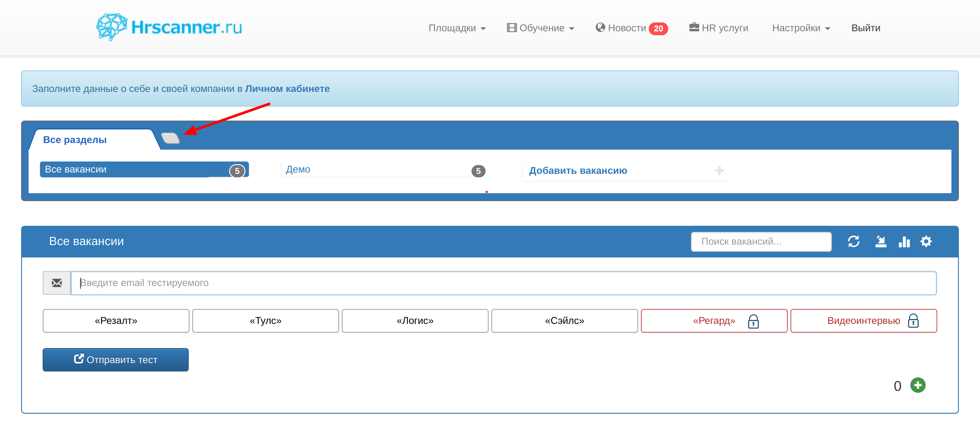Click the Hrscanner.ru logo

(x=169, y=27)
